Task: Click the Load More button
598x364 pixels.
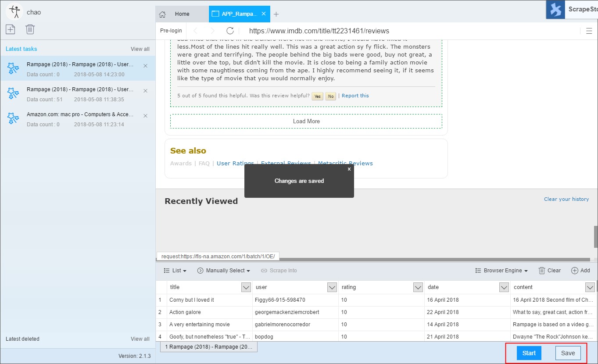Action: point(306,121)
